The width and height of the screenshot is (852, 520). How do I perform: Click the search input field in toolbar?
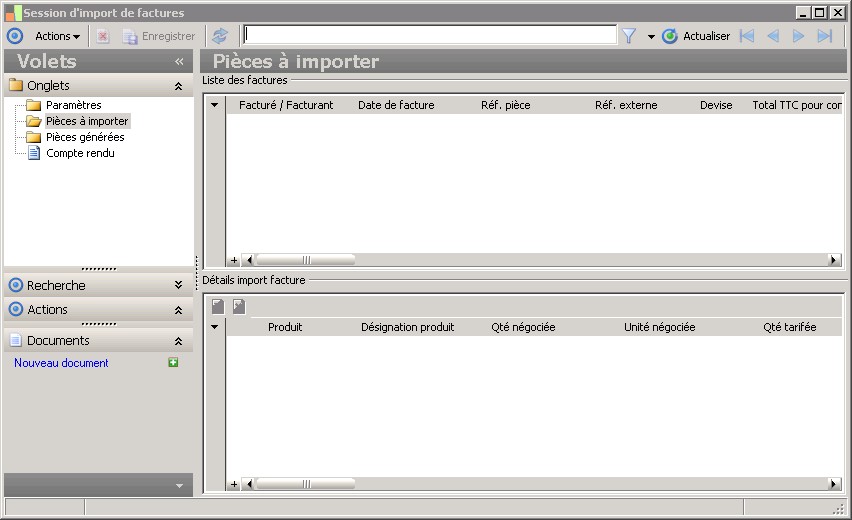click(x=430, y=35)
